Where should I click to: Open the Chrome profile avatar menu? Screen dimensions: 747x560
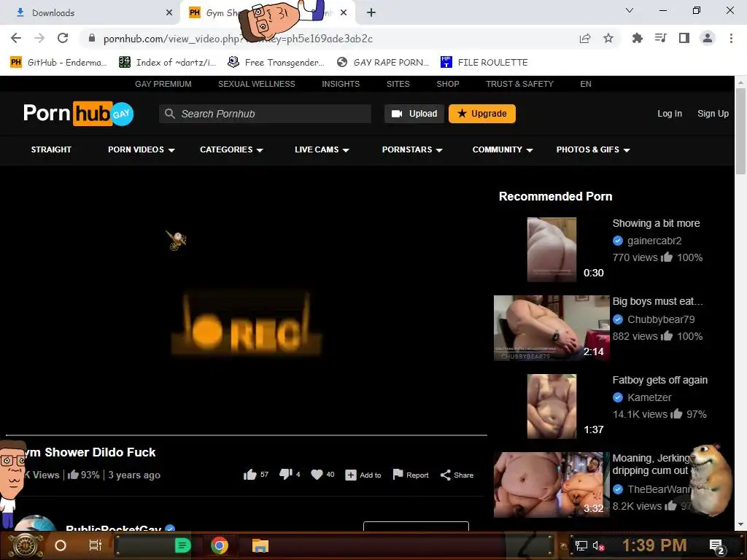[708, 38]
